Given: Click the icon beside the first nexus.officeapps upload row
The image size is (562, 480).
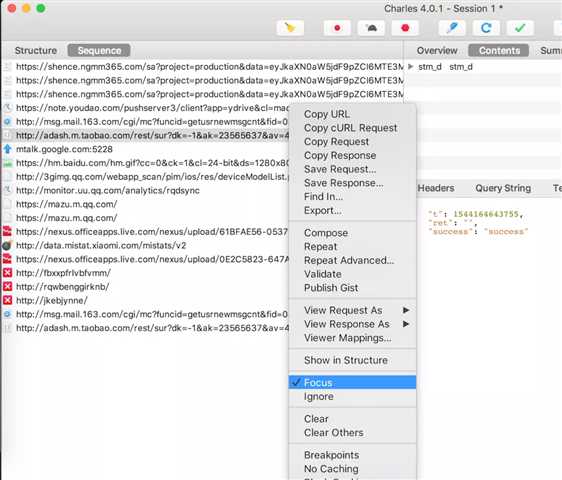Looking at the screenshot, I should point(8,231).
